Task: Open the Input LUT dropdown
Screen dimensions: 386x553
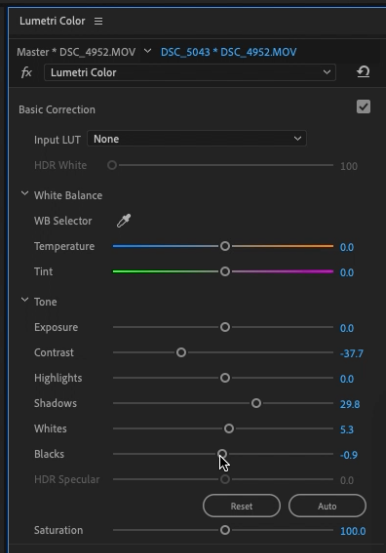Action: click(x=197, y=139)
